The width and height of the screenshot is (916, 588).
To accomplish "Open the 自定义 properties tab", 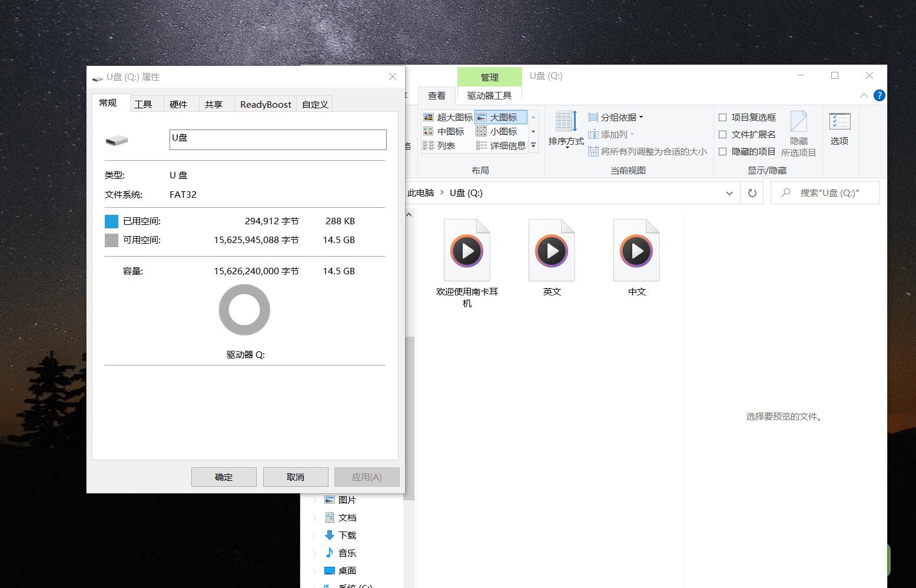I will pos(315,104).
